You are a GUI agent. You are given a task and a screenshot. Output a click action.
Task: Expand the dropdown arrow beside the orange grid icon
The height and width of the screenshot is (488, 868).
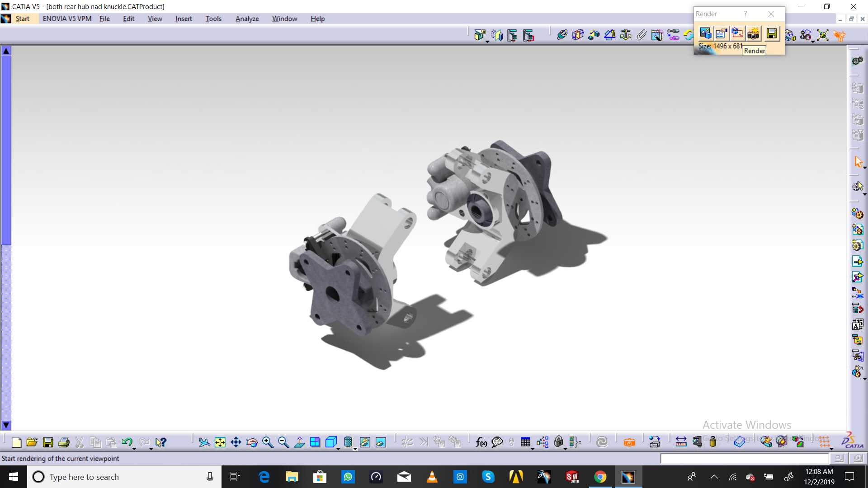831,449
